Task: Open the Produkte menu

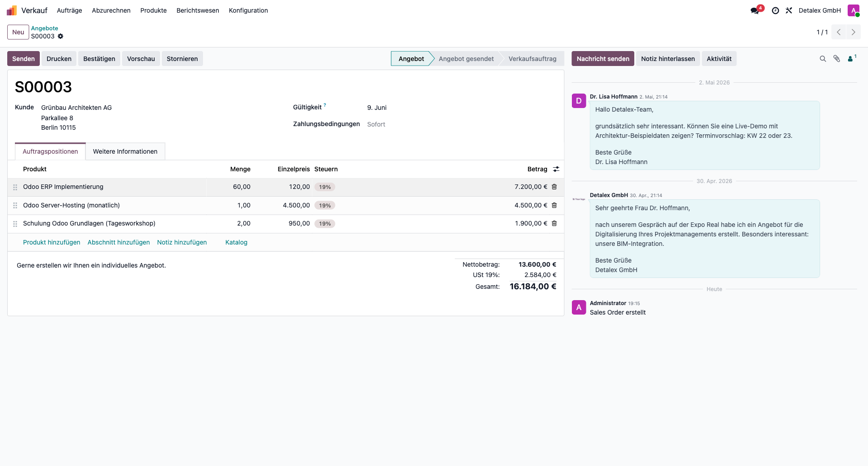Action: pyautogui.click(x=154, y=10)
